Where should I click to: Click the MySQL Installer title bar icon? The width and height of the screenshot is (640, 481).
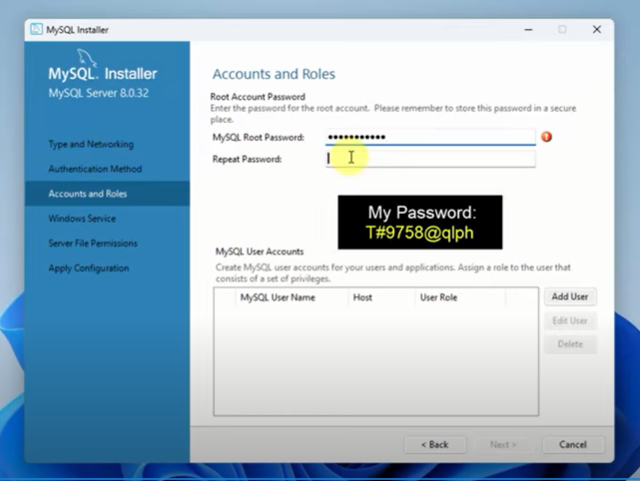pyautogui.click(x=36, y=29)
